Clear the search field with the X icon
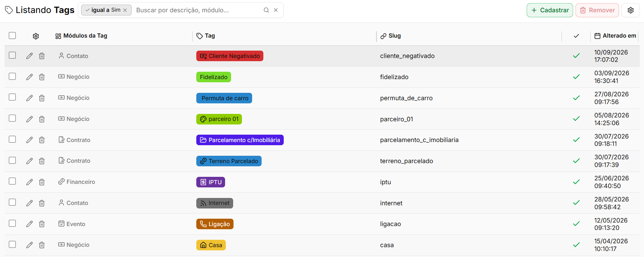This screenshot has width=644, height=257. [276, 10]
